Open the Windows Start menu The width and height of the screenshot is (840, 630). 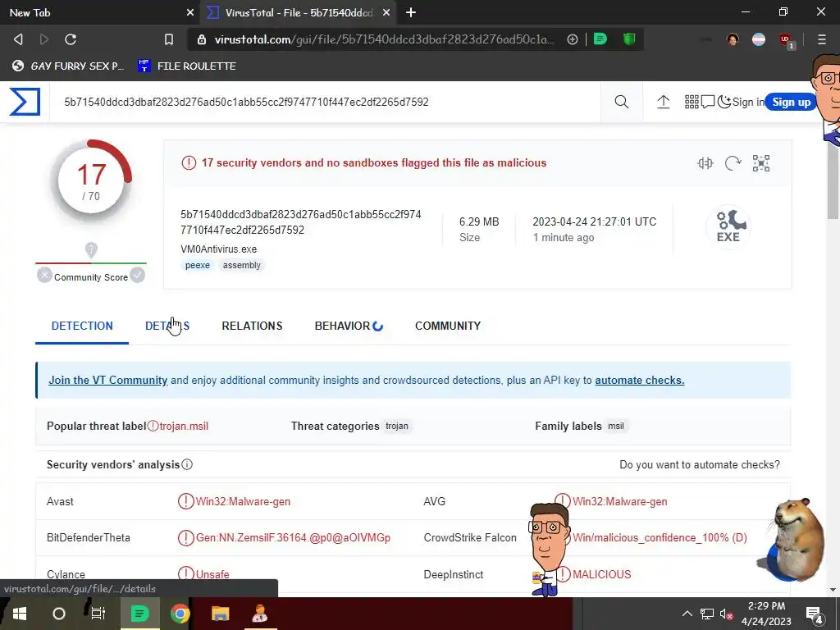20,614
